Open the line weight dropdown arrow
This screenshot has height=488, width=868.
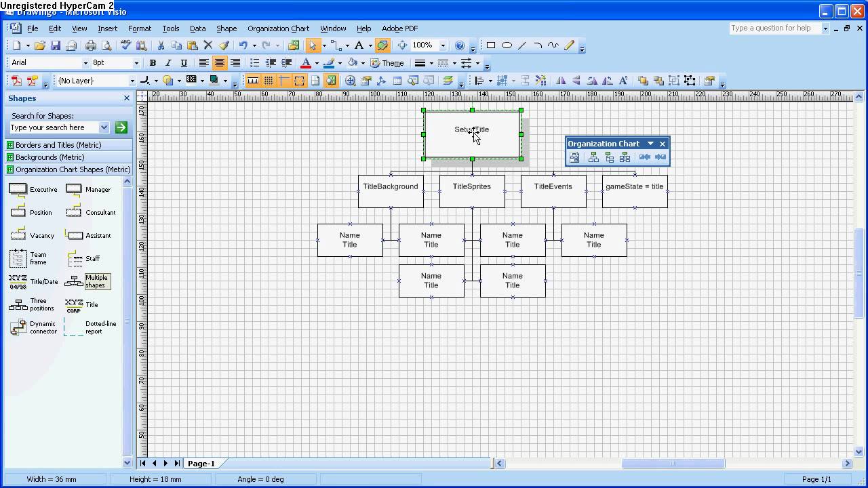click(x=431, y=63)
